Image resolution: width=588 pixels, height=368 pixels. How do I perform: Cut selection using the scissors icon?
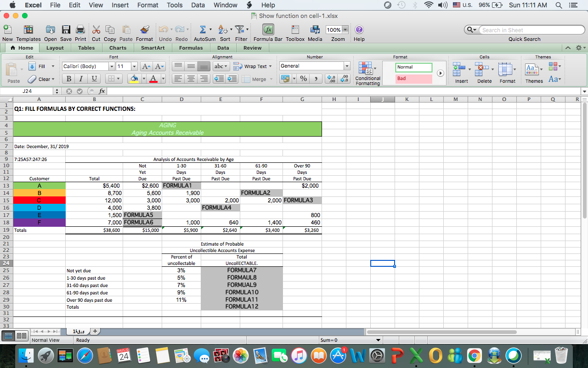pyautogui.click(x=96, y=29)
